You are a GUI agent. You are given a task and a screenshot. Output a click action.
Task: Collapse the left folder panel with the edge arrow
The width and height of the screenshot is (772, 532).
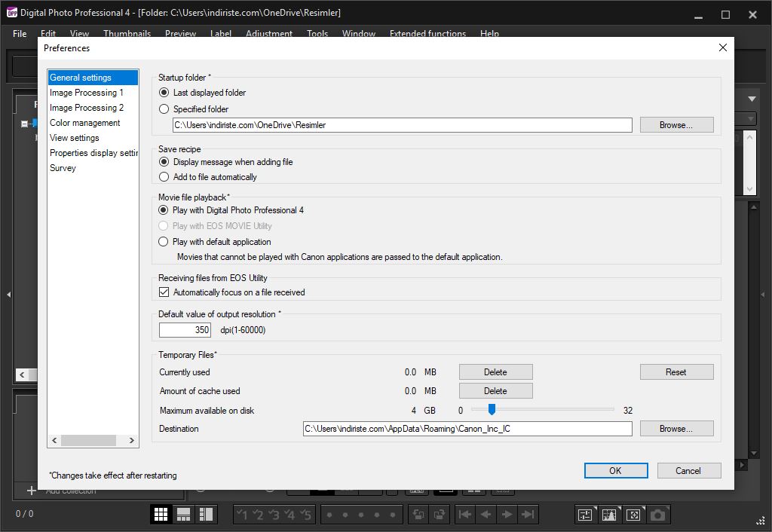(x=9, y=295)
